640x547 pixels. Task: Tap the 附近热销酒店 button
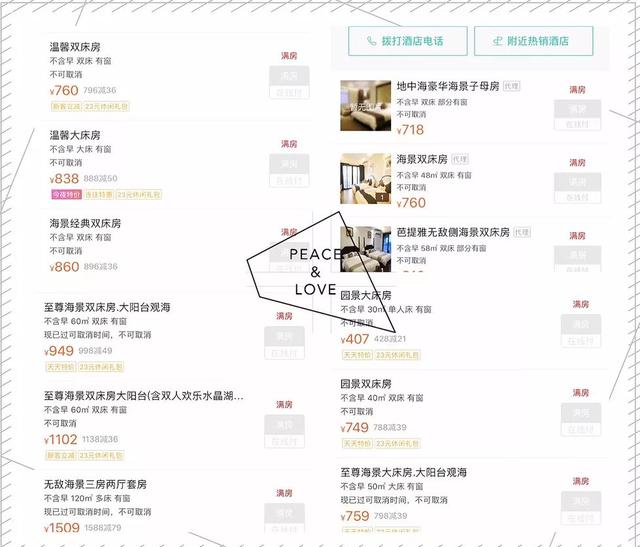coord(533,41)
